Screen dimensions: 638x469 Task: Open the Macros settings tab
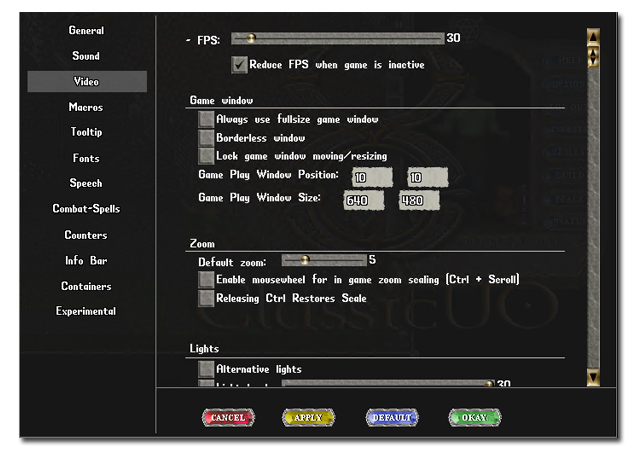(x=86, y=107)
